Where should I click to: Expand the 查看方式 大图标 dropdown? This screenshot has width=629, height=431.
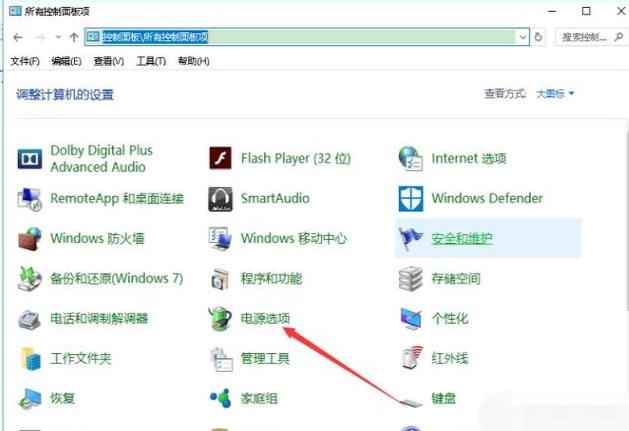555,94
